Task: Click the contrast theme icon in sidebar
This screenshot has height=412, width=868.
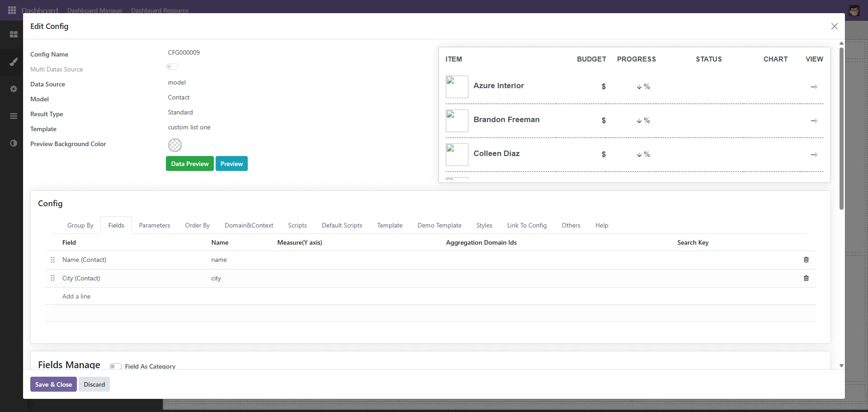Action: pos(14,143)
